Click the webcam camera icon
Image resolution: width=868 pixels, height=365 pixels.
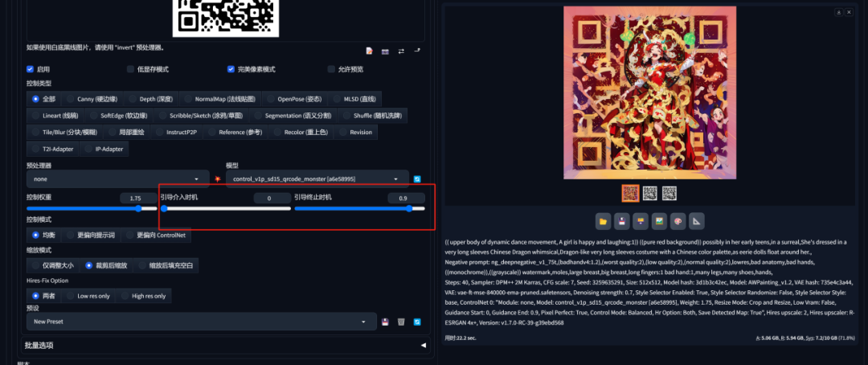point(385,51)
